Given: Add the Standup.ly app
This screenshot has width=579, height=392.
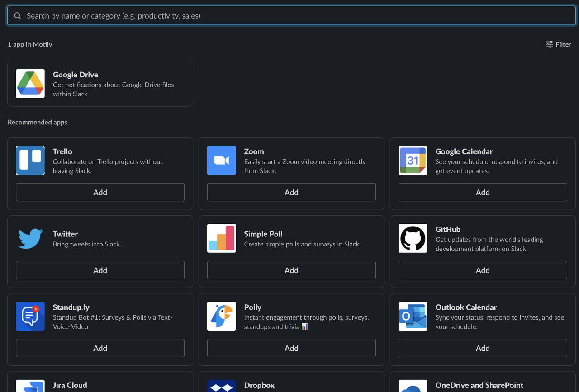Looking at the screenshot, I should [100, 348].
